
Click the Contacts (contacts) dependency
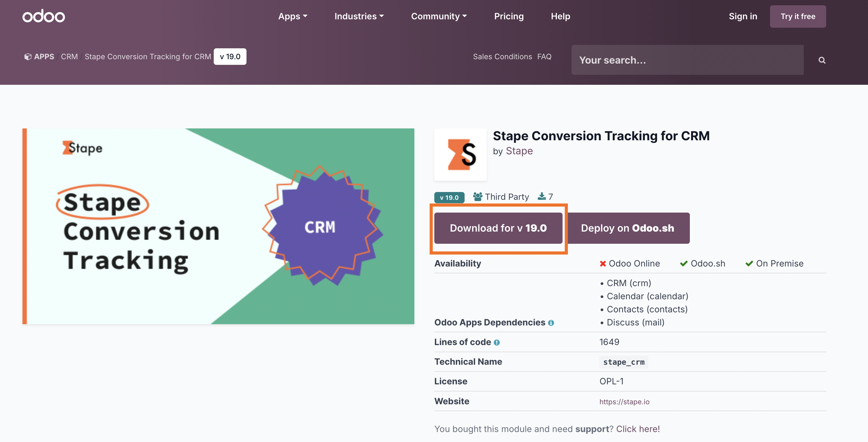click(x=647, y=309)
